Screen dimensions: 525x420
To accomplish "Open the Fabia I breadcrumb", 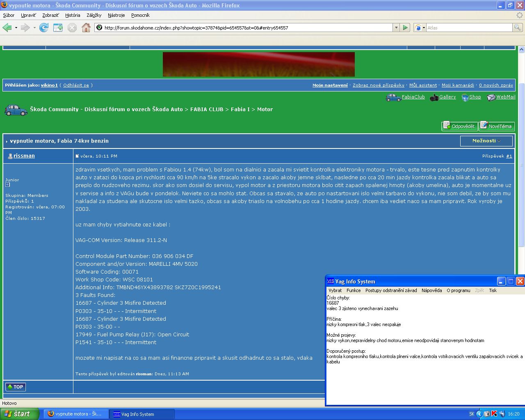I will (x=240, y=110).
